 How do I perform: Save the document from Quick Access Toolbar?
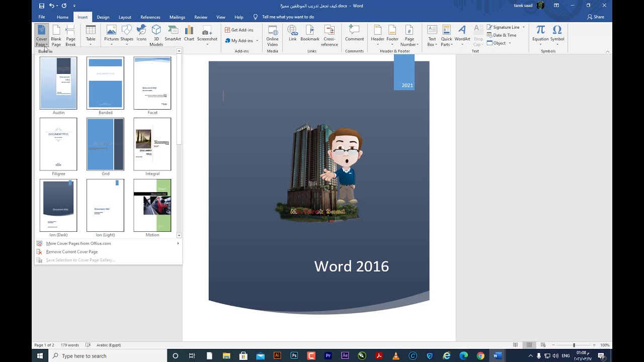tap(41, 6)
